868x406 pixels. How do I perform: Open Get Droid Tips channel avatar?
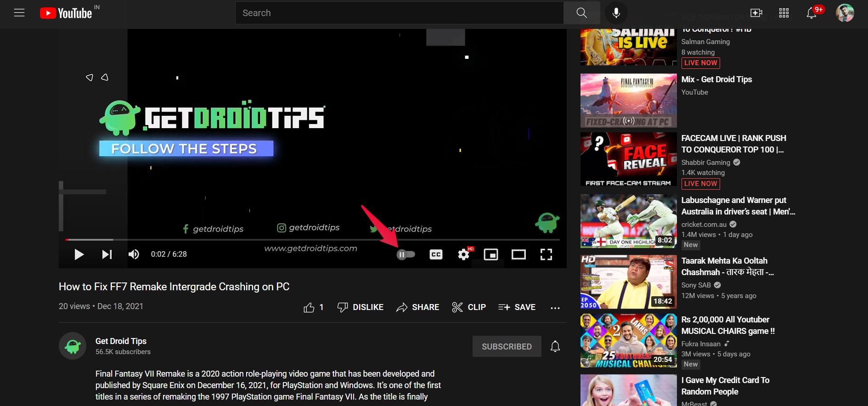coord(73,346)
